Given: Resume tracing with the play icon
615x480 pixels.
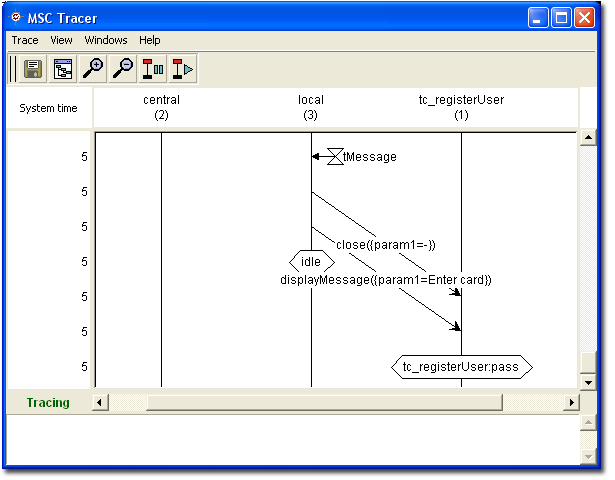Looking at the screenshot, I should click(183, 69).
